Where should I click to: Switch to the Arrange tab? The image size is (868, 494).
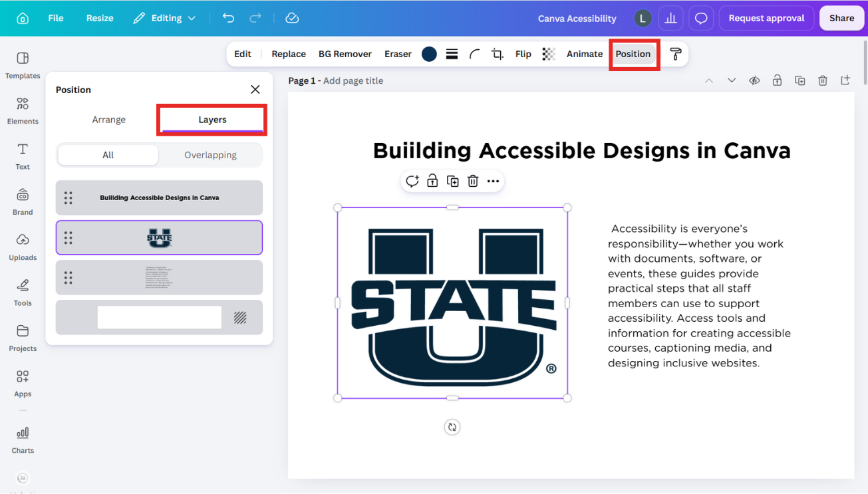point(108,120)
